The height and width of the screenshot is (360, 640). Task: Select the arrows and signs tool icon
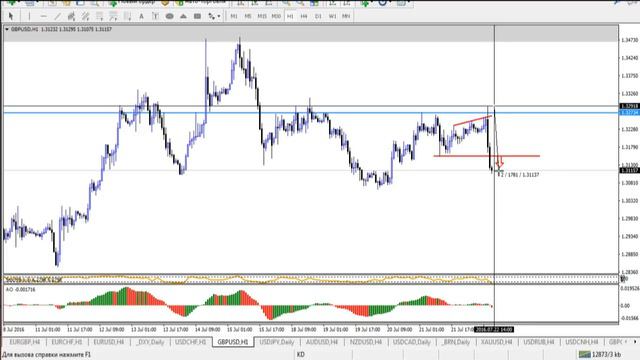point(211,16)
